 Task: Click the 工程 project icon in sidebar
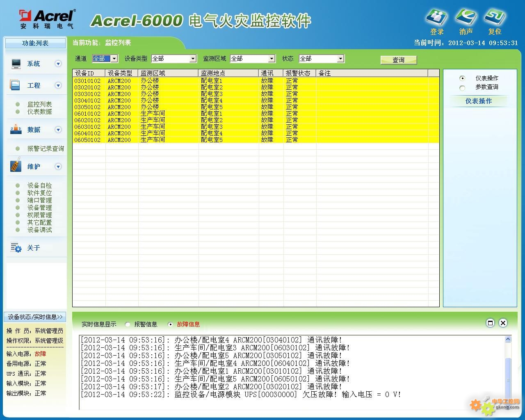(x=15, y=85)
